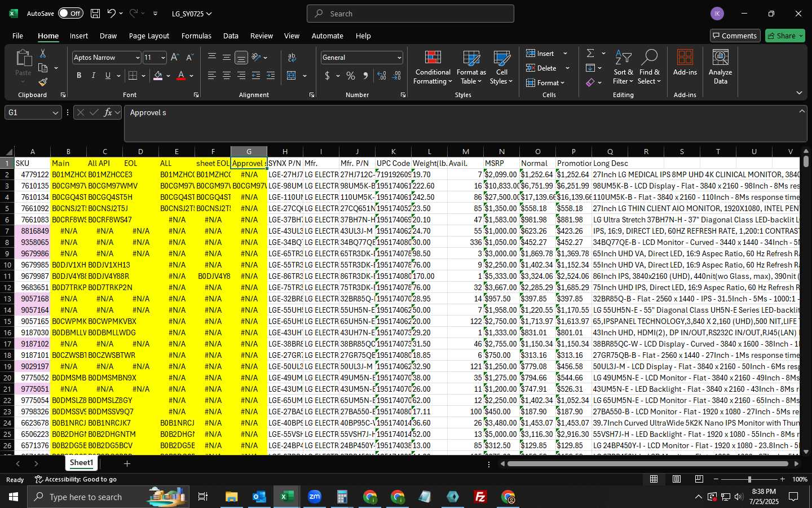This screenshot has width=812, height=508.
Task: Open Find & Select magnifier
Action: (650, 68)
